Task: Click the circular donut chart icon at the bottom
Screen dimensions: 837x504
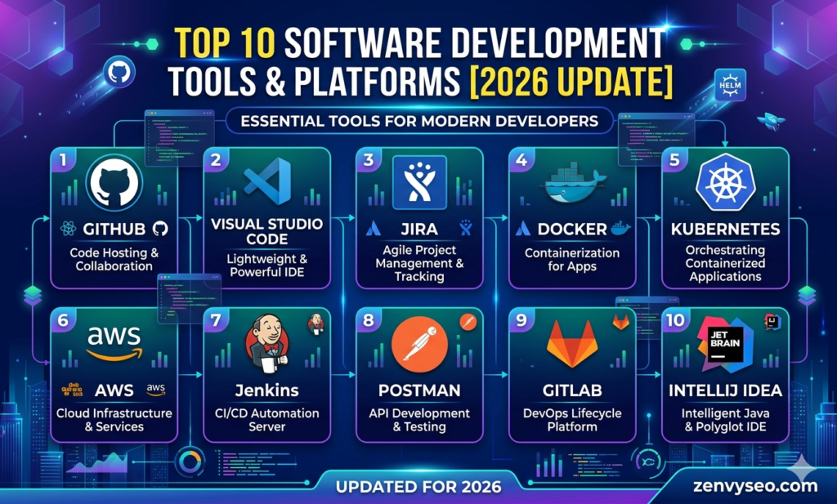Action: (x=190, y=462)
